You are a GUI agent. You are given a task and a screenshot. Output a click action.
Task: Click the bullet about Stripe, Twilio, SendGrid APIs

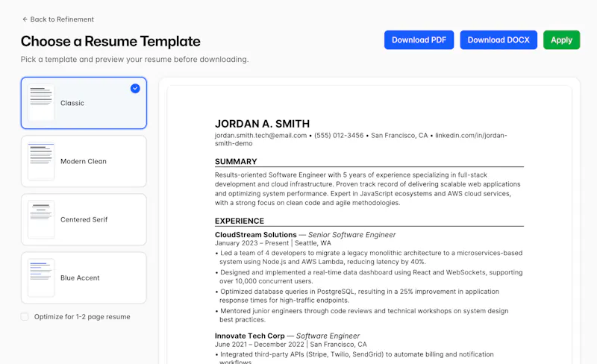pos(354,357)
